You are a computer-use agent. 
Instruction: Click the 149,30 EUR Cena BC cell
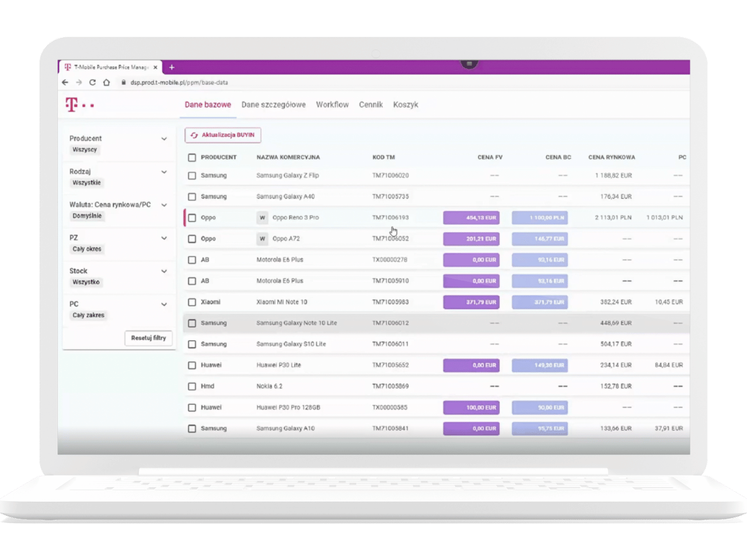tap(540, 365)
